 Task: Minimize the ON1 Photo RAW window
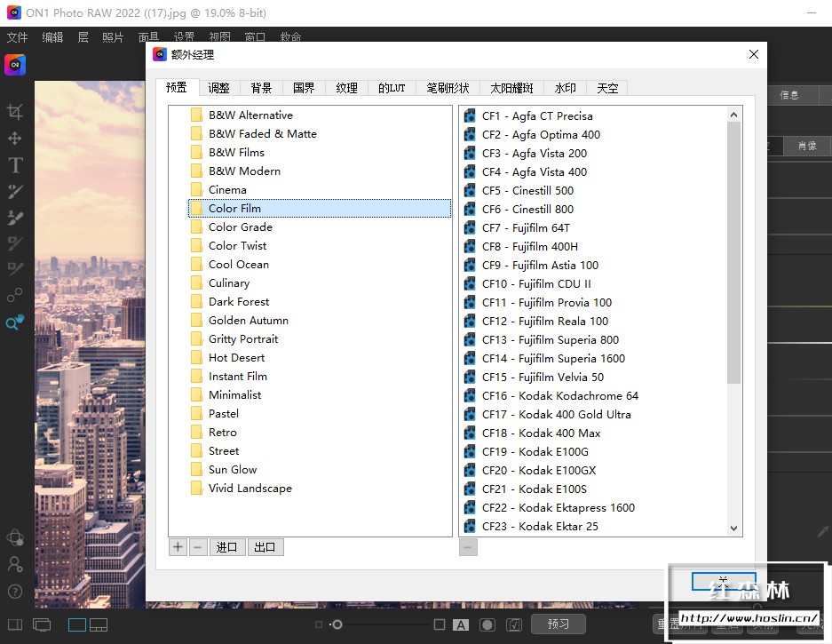812,12
